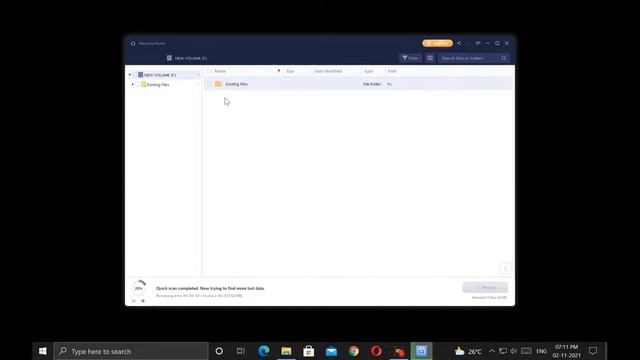Open the Mail app from taskbar
The height and width of the screenshot is (360, 640).
pyautogui.click(x=331, y=351)
